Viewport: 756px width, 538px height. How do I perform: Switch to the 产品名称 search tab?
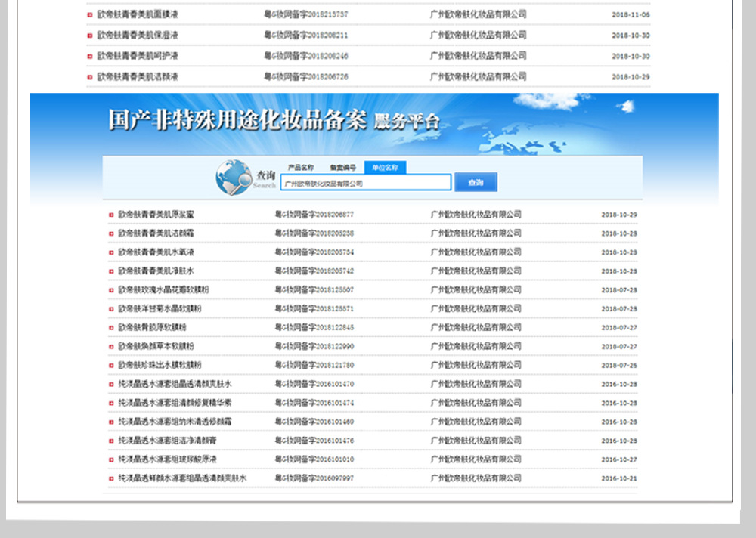[x=301, y=168]
